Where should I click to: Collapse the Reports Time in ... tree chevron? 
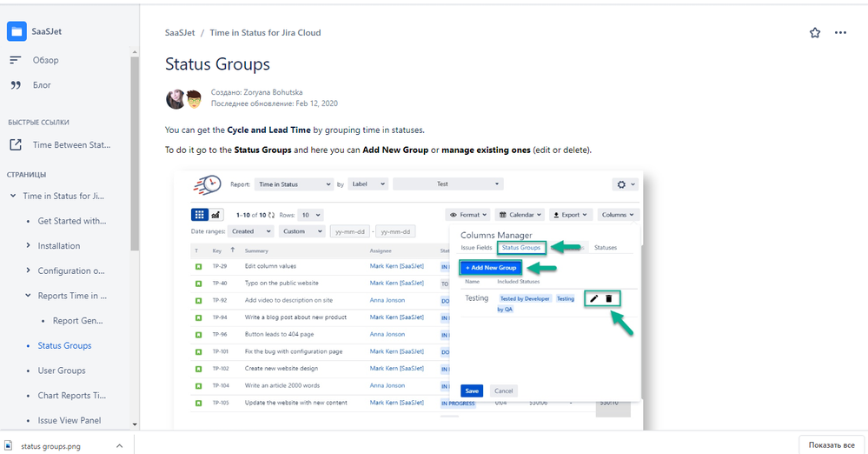(28, 296)
